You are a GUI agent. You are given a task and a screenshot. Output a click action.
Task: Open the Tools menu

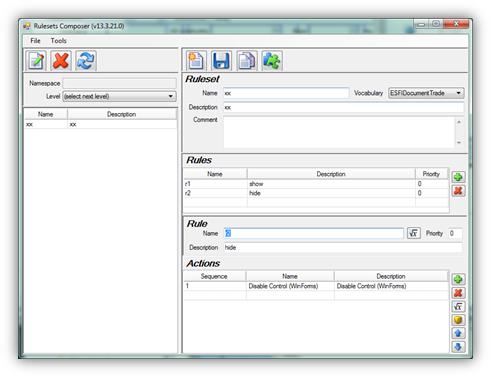(59, 41)
